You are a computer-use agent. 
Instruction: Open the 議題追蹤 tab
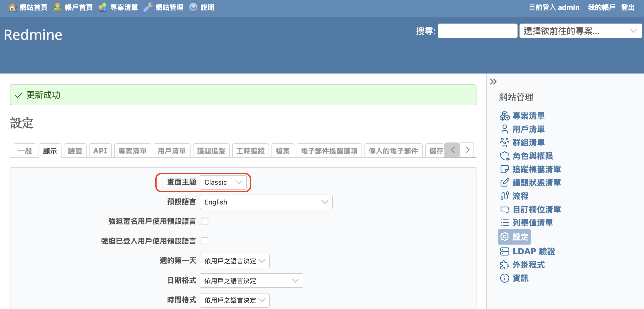tap(211, 151)
